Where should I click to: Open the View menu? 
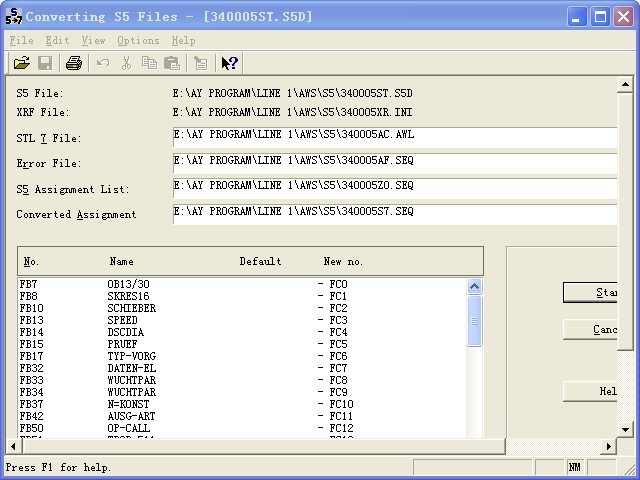pos(93,40)
